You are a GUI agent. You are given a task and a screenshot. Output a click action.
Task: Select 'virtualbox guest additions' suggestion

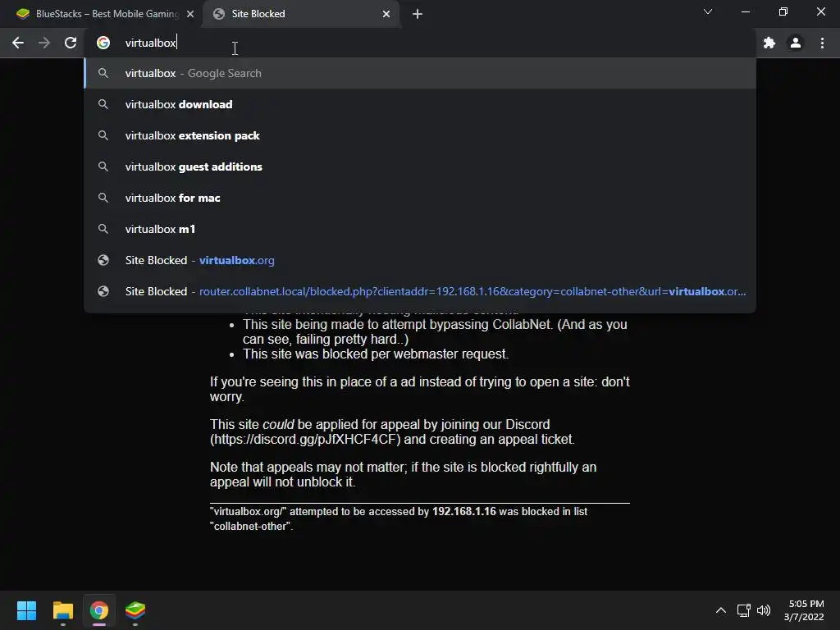[x=420, y=167]
